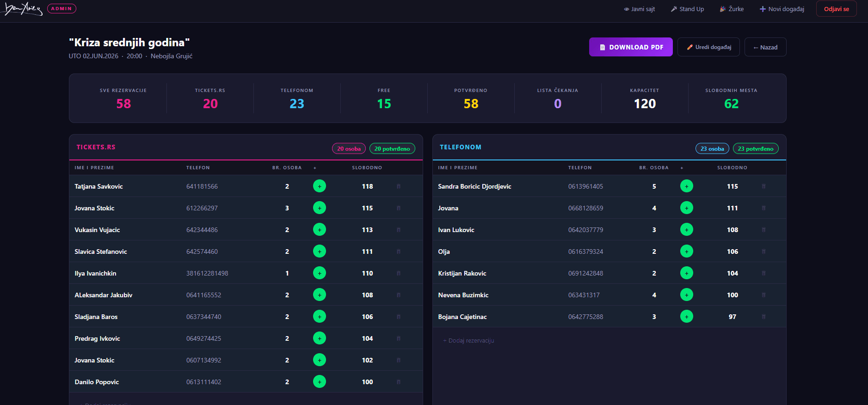
Task: Click the plus button for Kristijan Rakovic
Action: click(687, 273)
